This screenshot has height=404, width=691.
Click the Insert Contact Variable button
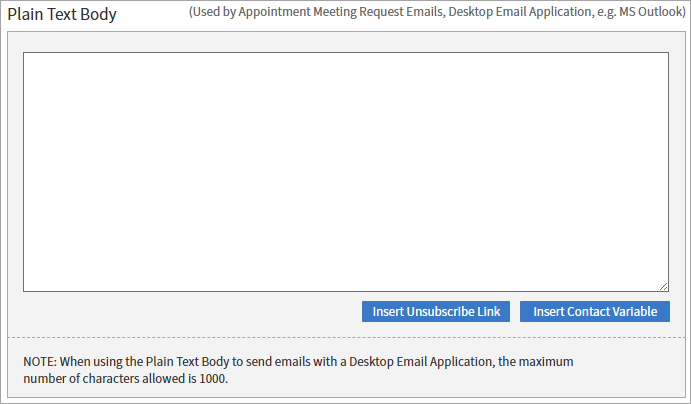[595, 311]
